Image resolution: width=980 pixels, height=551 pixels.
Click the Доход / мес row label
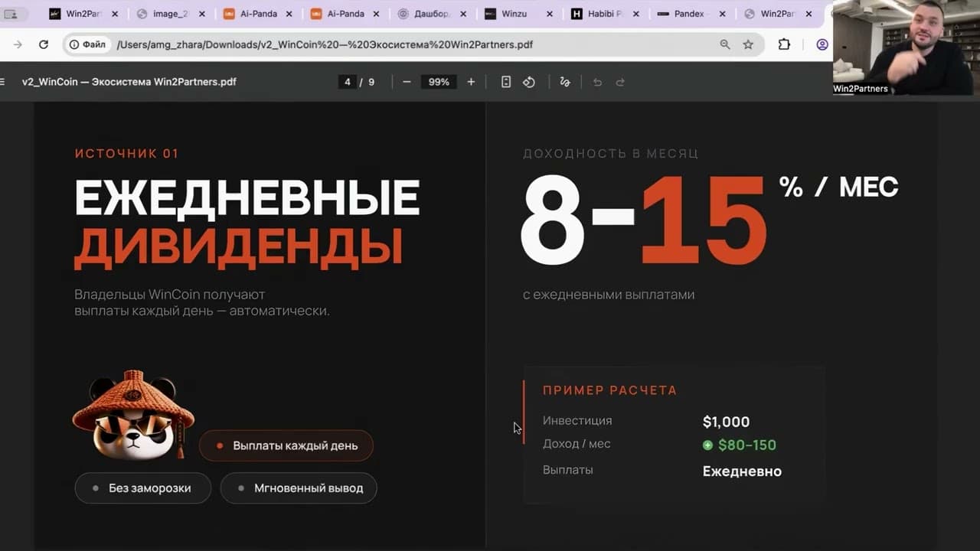577,444
